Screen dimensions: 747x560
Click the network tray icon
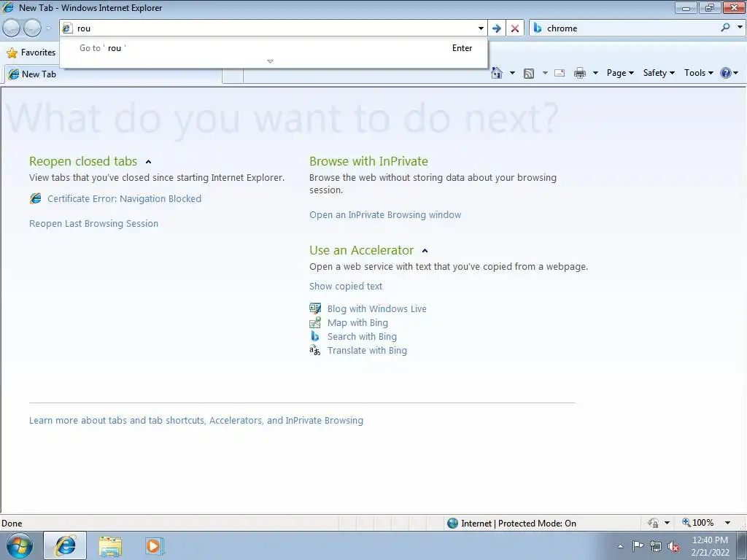656,546
